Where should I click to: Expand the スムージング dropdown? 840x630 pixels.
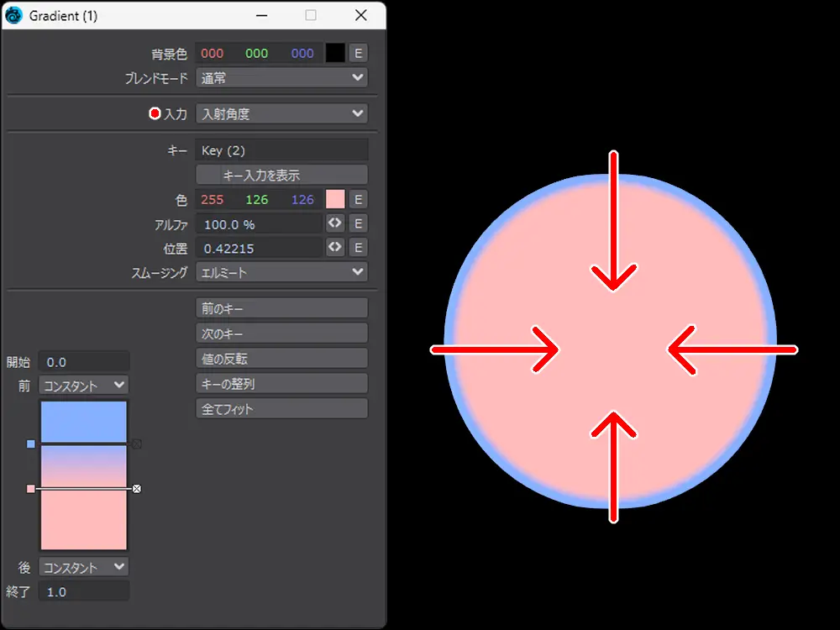281,272
